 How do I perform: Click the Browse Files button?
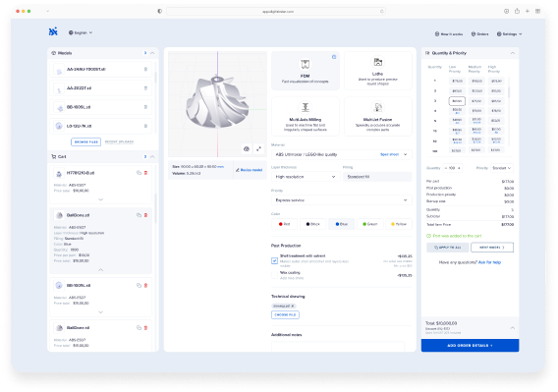(85, 141)
